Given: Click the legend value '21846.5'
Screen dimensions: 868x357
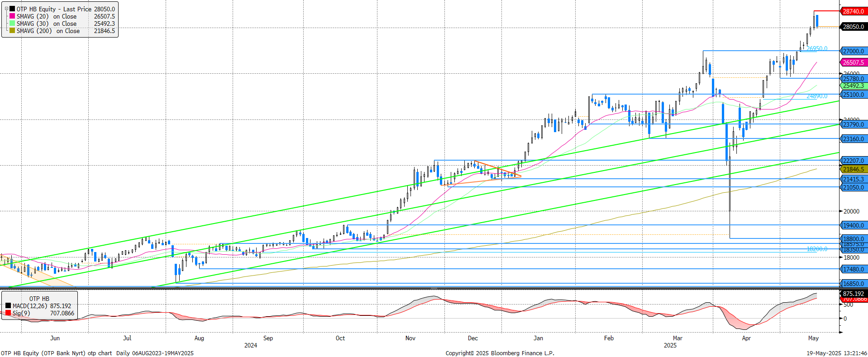Looking at the screenshot, I should [105, 31].
